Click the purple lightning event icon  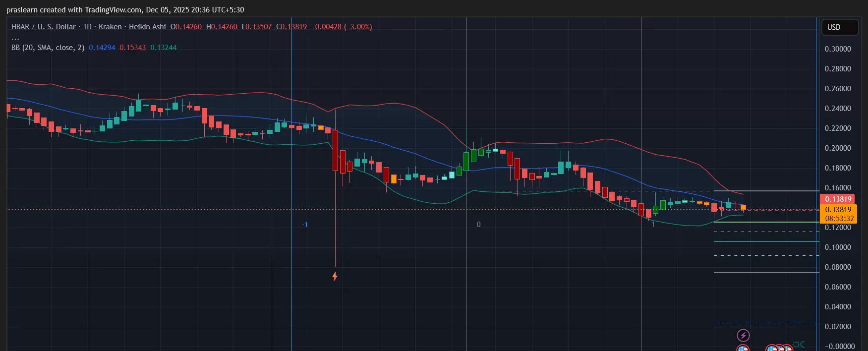[x=743, y=336]
